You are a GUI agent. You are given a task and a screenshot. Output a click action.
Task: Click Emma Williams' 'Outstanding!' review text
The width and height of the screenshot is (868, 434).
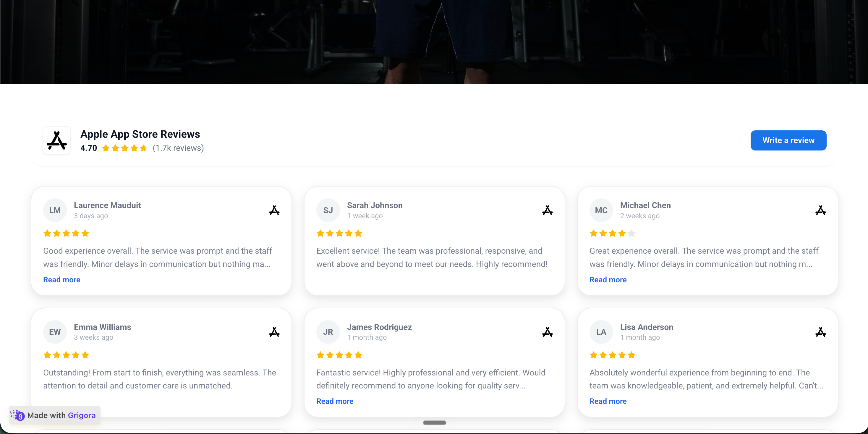pyautogui.click(x=160, y=379)
